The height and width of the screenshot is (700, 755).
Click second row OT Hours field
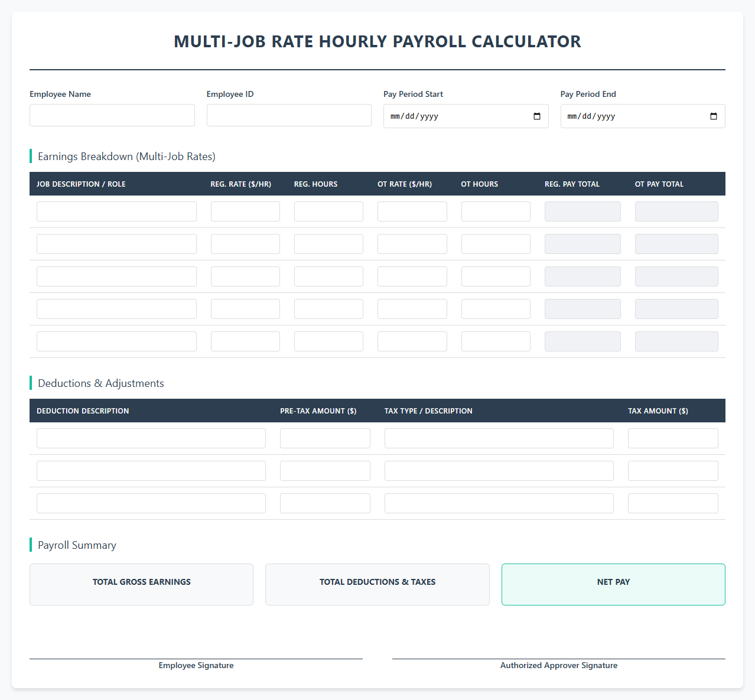[496, 244]
